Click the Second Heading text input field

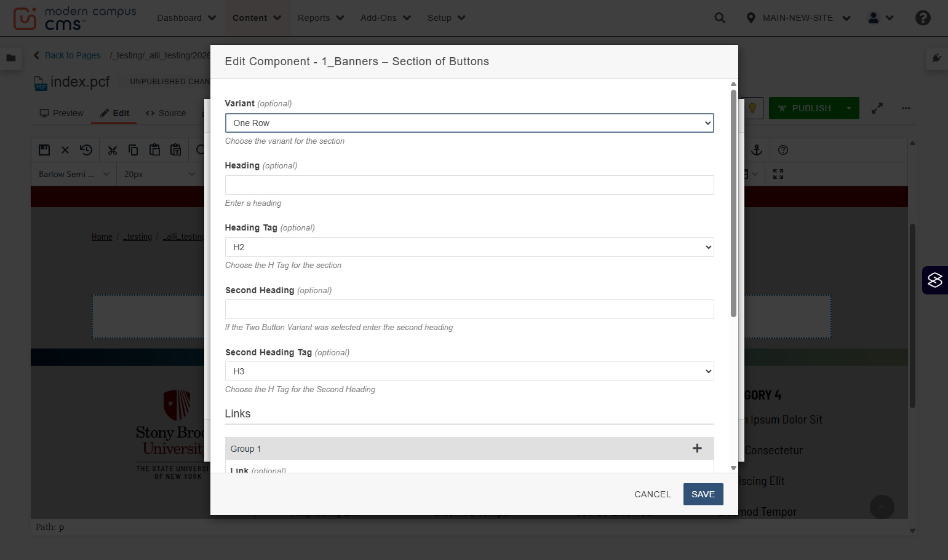tap(469, 309)
